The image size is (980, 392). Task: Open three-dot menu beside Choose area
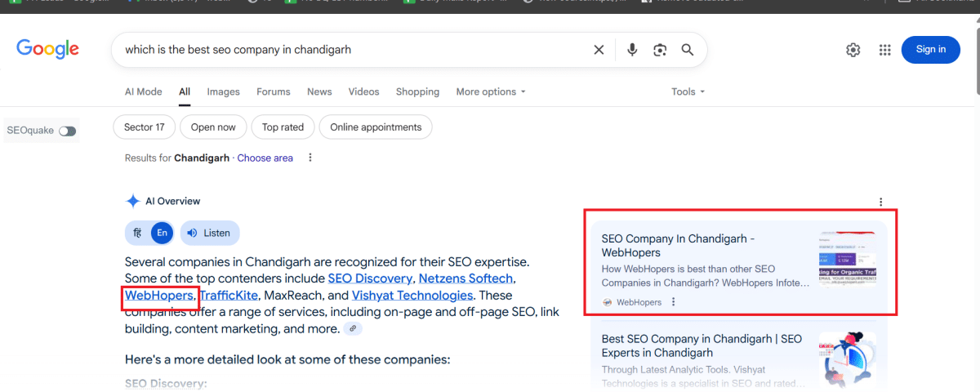click(x=310, y=158)
